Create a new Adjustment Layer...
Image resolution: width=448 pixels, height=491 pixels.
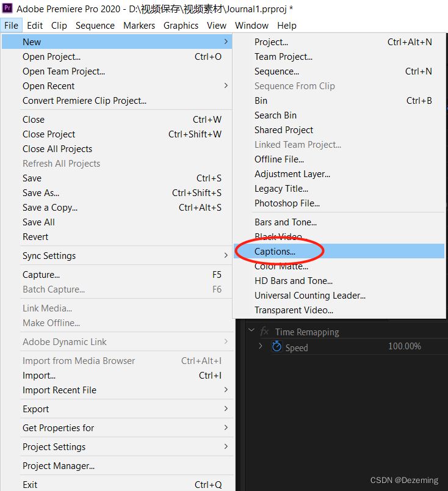(339, 174)
